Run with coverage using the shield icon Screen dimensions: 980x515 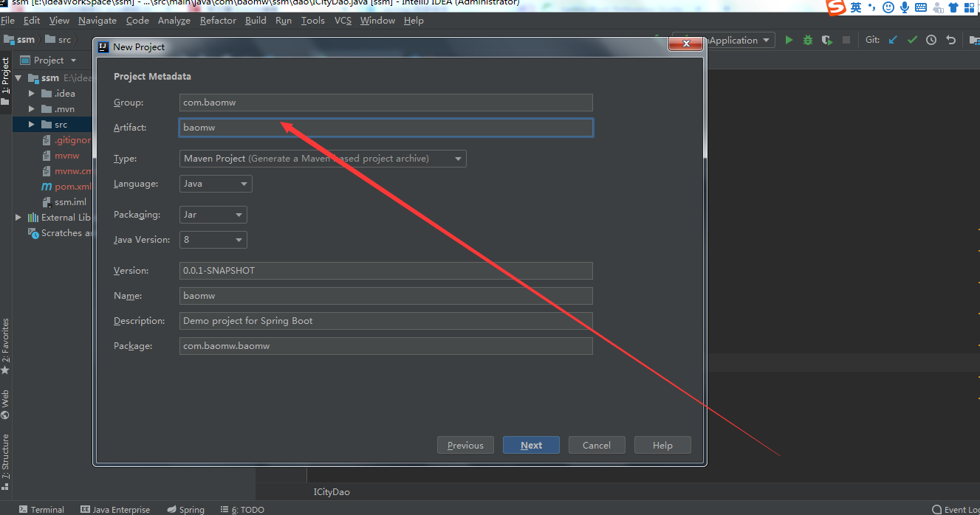827,40
